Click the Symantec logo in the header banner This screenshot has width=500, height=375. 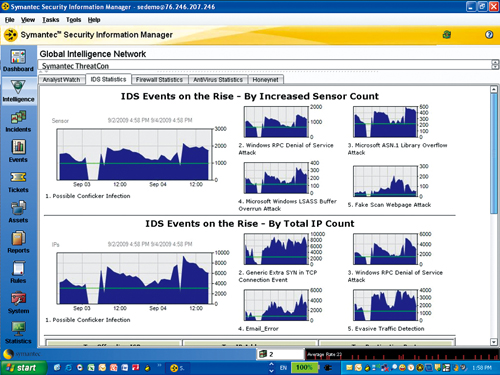click(11, 35)
